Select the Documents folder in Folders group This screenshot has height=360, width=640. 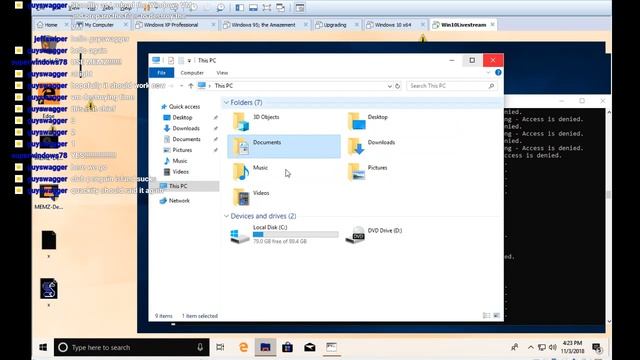pos(284,146)
